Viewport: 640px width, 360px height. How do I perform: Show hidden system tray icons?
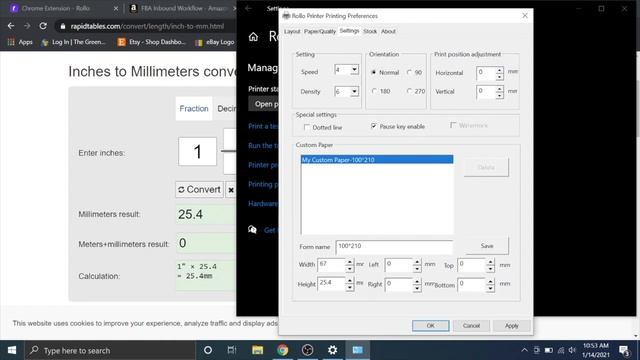pos(524,350)
